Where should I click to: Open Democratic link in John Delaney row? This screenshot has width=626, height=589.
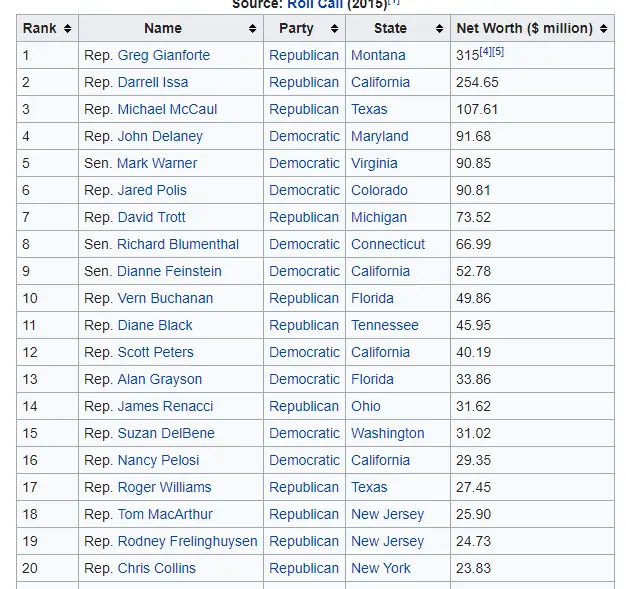pos(305,136)
